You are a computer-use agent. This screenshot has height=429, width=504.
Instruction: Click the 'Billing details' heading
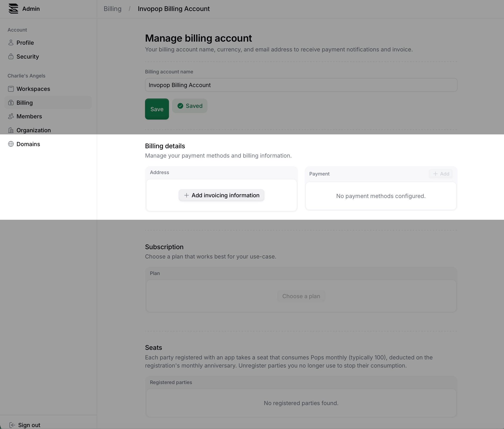(165, 146)
